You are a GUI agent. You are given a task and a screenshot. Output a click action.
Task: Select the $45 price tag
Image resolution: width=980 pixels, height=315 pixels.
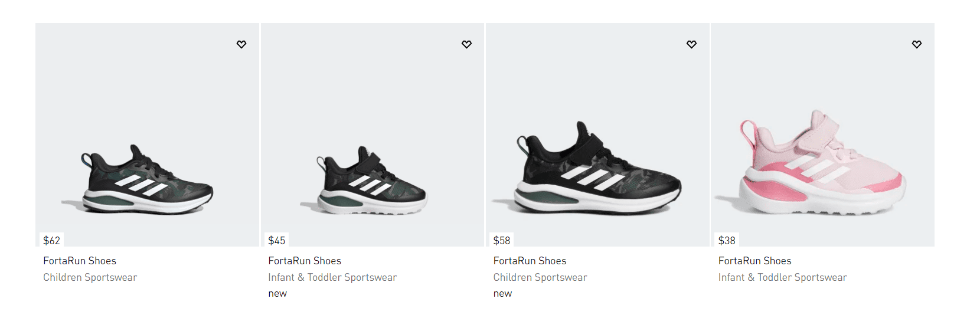pos(276,240)
